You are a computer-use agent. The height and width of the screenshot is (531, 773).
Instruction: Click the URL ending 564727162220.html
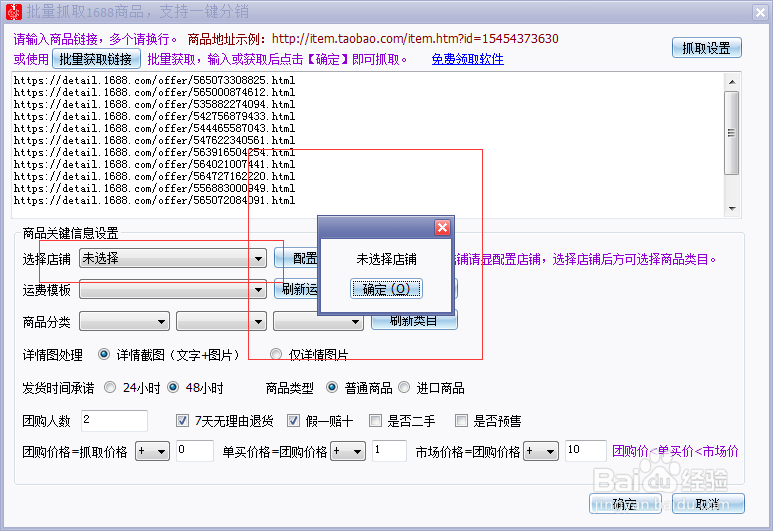154,177
